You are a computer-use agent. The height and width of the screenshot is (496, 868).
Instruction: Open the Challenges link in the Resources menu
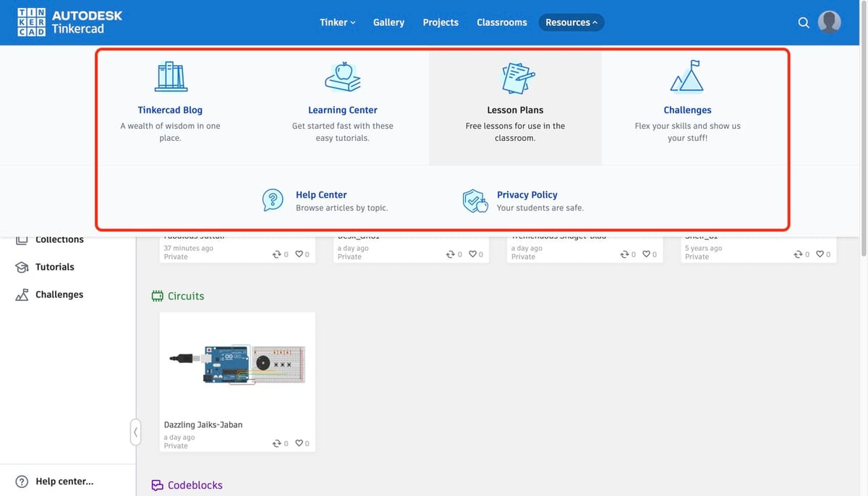[x=687, y=110]
